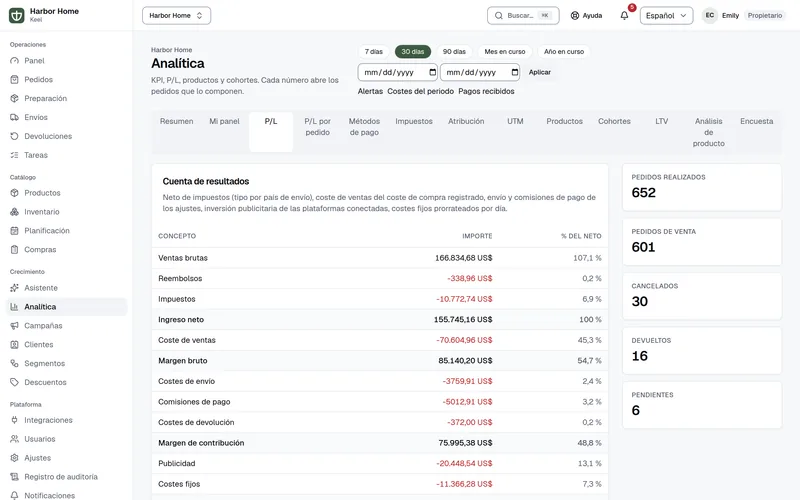800x500 pixels.
Task: Open the Español language dropdown
Action: tap(666, 15)
